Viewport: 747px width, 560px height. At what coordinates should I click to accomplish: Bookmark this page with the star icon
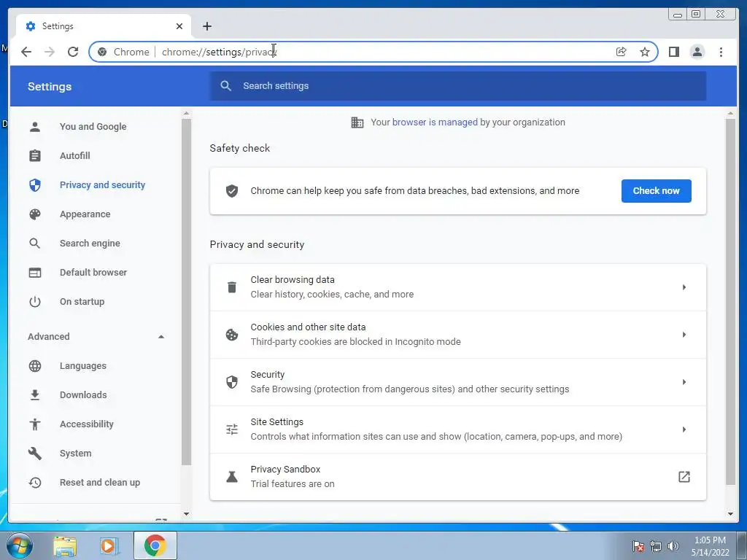pyautogui.click(x=645, y=52)
